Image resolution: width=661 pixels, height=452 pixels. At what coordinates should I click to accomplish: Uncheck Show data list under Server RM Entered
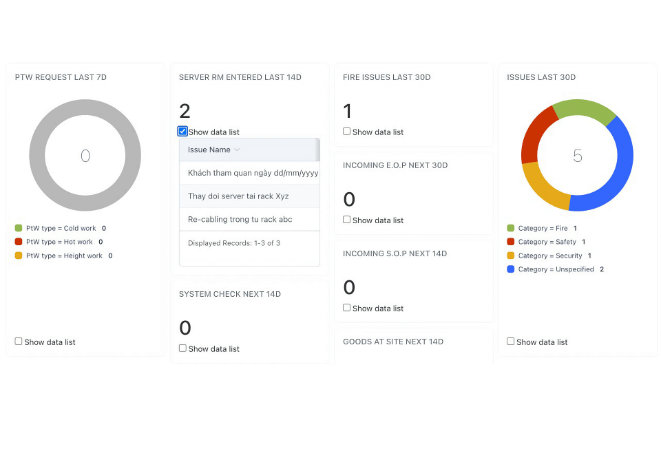pyautogui.click(x=183, y=132)
